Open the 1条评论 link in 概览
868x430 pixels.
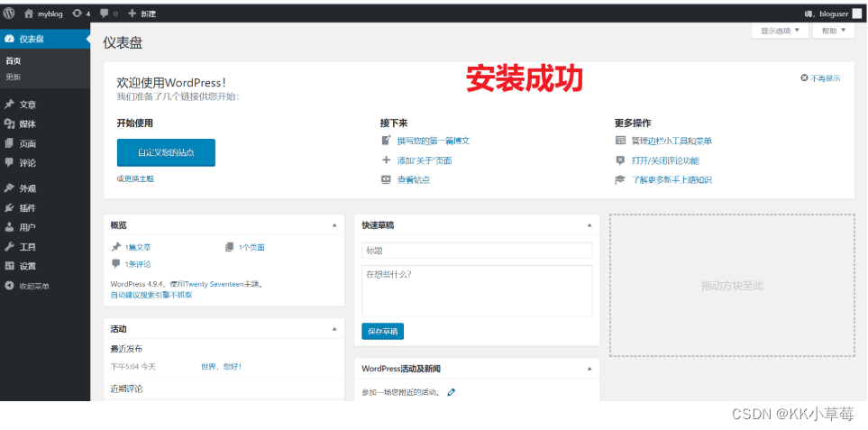click(x=138, y=264)
